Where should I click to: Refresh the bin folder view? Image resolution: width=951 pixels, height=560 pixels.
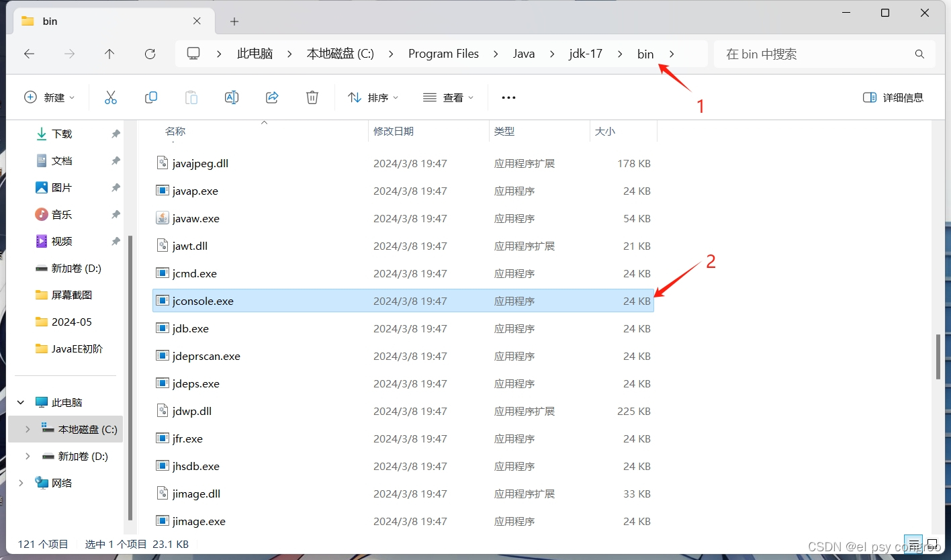[x=150, y=54]
